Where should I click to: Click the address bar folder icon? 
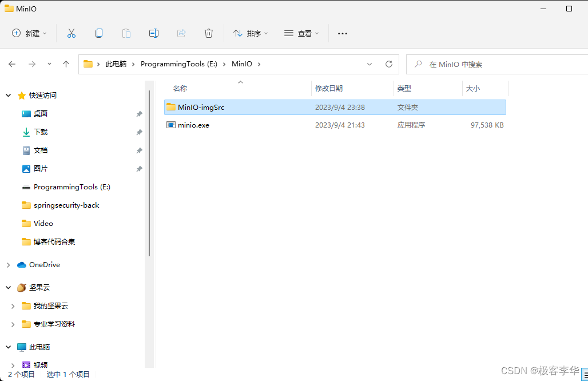[88, 64]
